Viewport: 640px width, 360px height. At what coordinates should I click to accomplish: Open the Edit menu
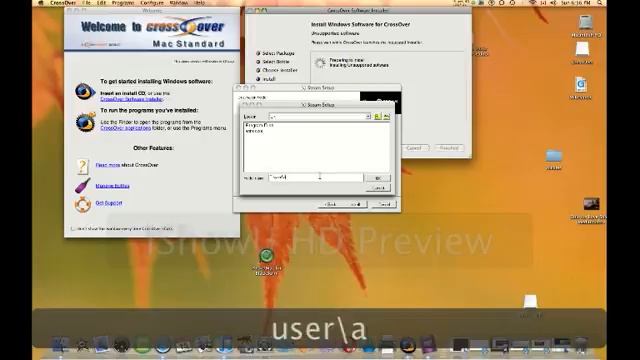click(x=101, y=2)
